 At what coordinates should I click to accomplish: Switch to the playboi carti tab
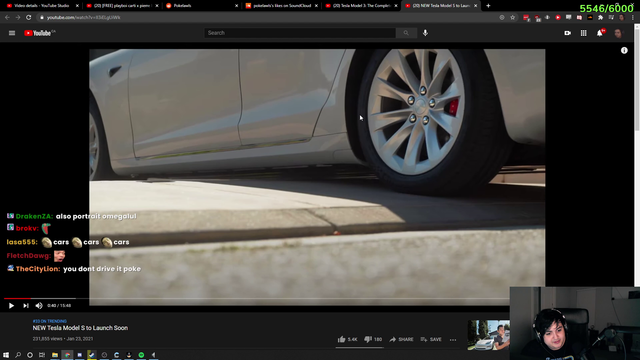tap(122, 6)
